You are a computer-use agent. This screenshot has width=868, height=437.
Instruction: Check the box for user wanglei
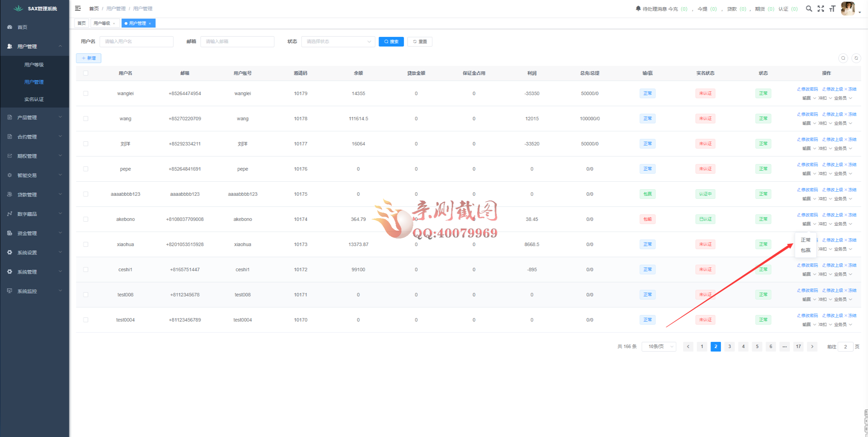pos(86,93)
